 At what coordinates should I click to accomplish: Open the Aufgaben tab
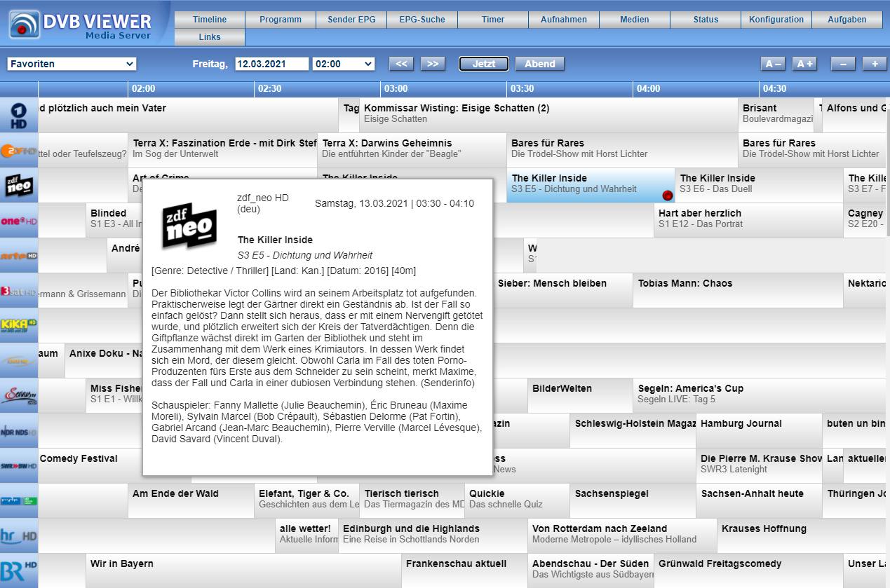click(847, 20)
